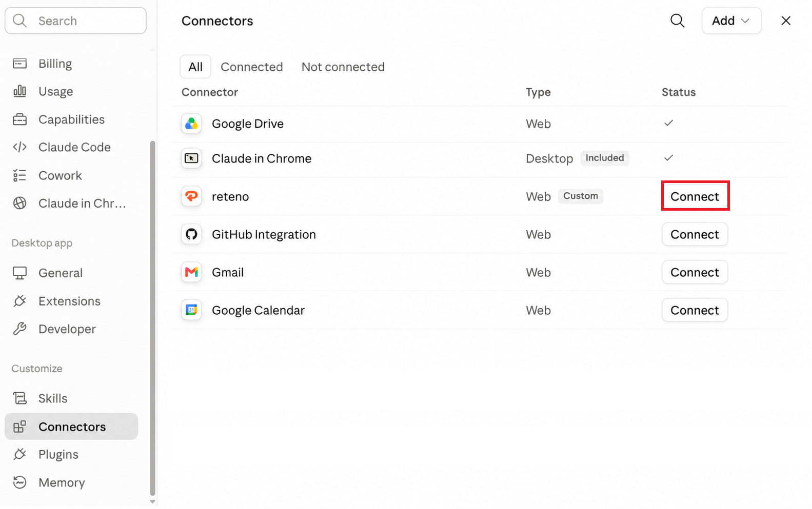Click the reteno connector logo
Viewport: 812px width, 509px height.
(191, 196)
